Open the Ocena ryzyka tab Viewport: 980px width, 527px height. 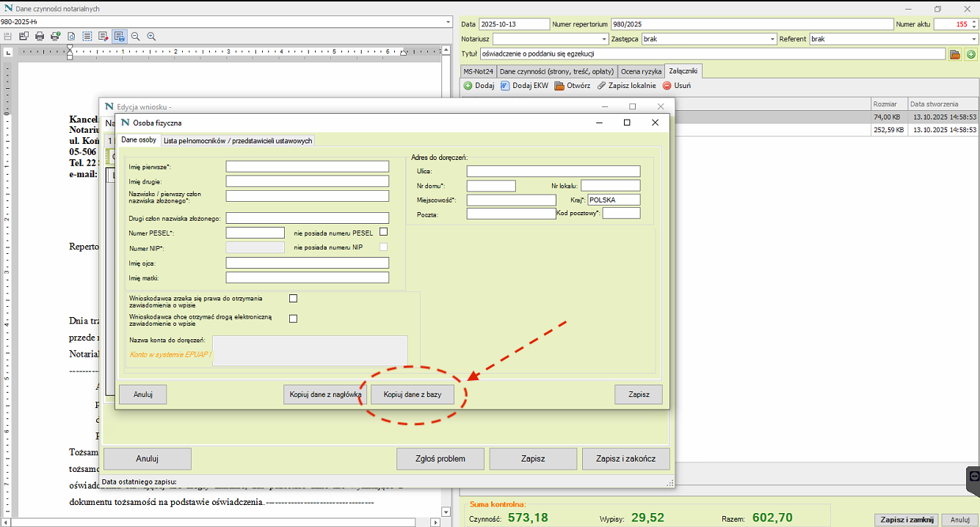(640, 71)
